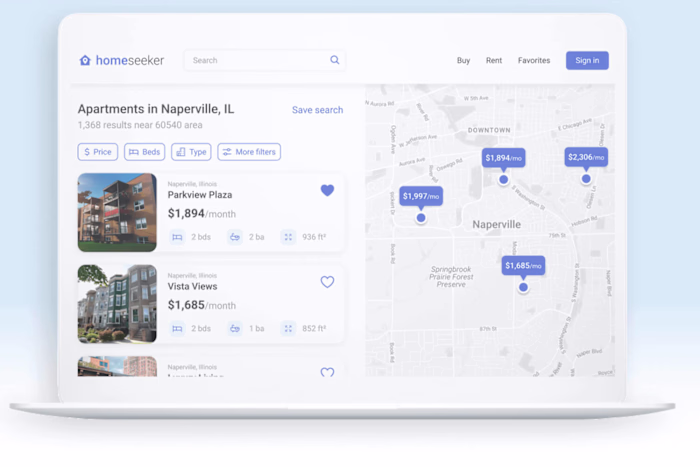Select map pin dot under $2,306/mo
The height and width of the screenshot is (467, 700).
pos(586,179)
